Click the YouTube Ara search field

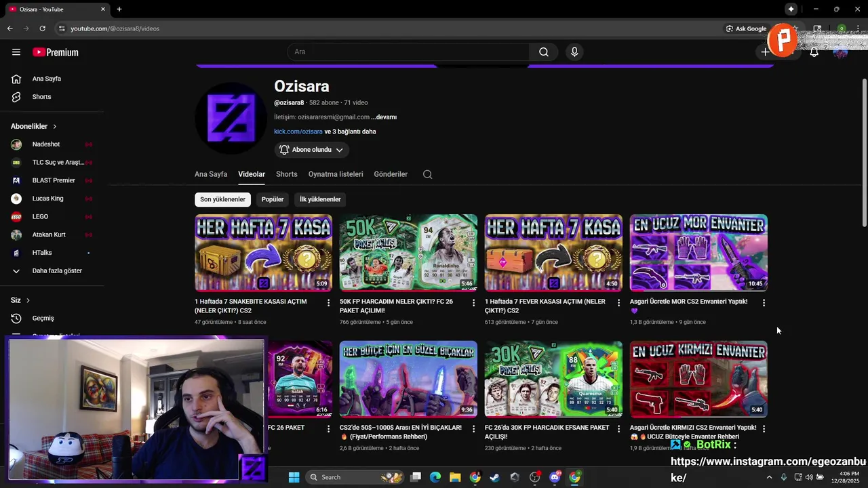pyautogui.click(x=408, y=52)
